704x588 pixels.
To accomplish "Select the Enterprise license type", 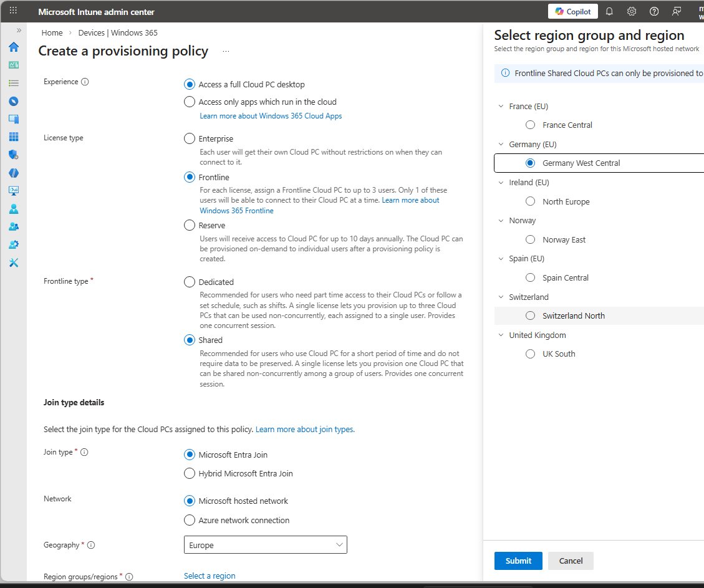I will (x=190, y=138).
